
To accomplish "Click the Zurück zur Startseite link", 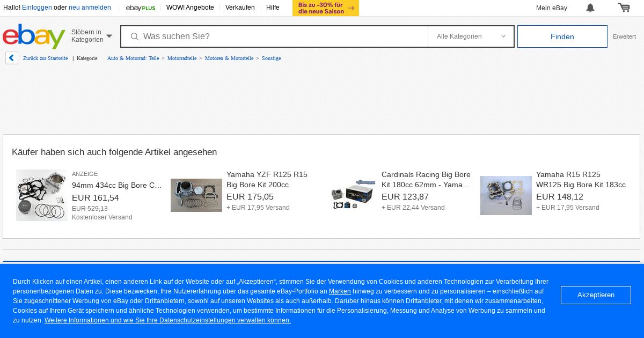I will click(46, 58).
